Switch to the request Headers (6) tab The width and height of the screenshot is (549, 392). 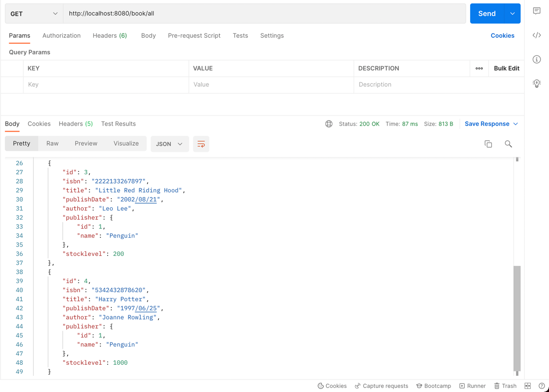[110, 36]
